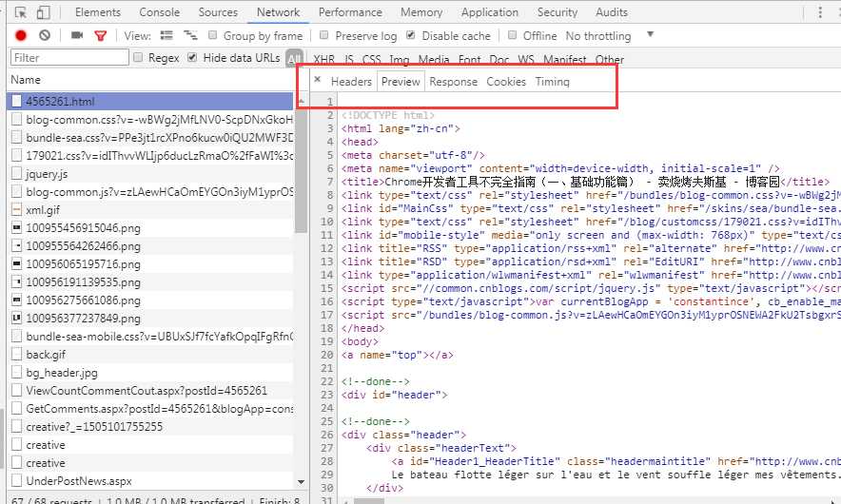This screenshot has width=841, height=504.
Task: Filter requests by Doc type
Action: [x=499, y=59]
